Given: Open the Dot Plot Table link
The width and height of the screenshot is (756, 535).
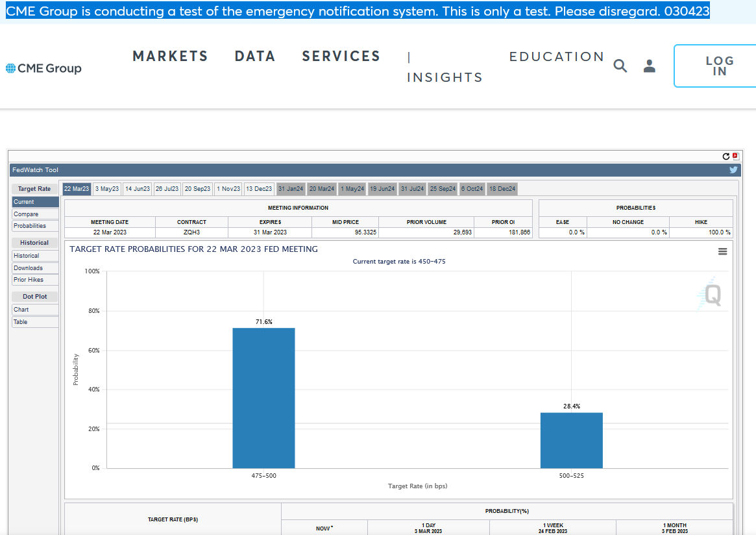Looking at the screenshot, I should tap(35, 322).
